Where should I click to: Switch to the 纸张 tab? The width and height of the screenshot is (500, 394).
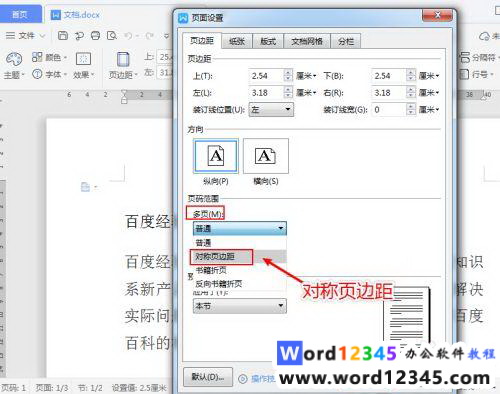point(237,41)
